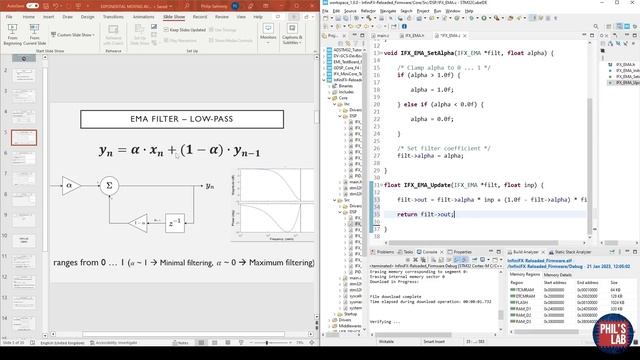Screen dimensions: 640x360
Task: Maximize the code editor area
Action: pyautogui.click(x=592, y=36)
